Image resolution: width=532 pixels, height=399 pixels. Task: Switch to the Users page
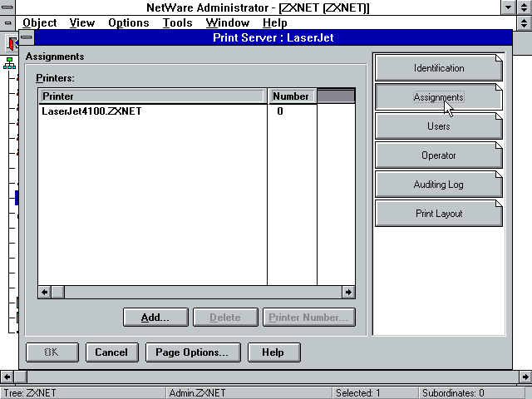[x=438, y=126]
